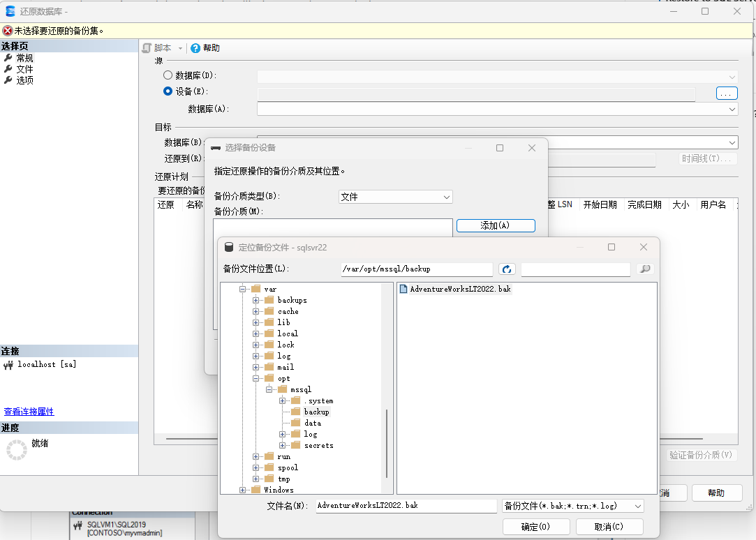Select the log folder under mssql
Image resolution: width=756 pixels, height=540 pixels.
pyautogui.click(x=310, y=434)
